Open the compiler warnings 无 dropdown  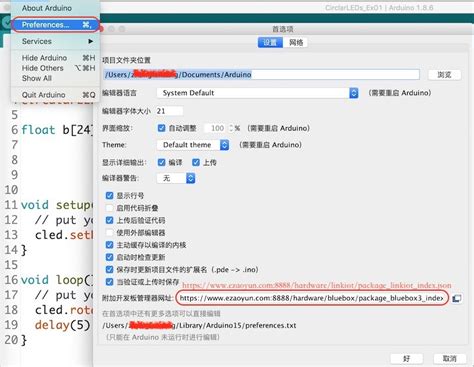pyautogui.click(x=176, y=178)
